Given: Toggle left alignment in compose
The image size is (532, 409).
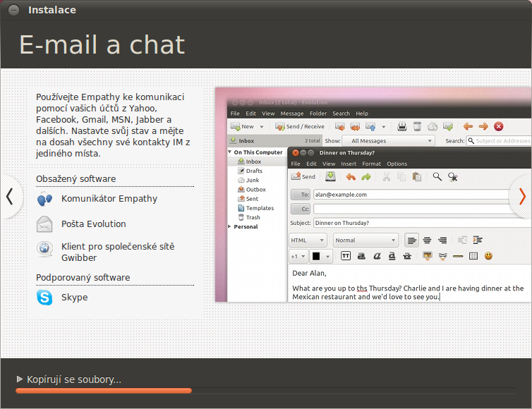Looking at the screenshot, I should pyautogui.click(x=411, y=240).
